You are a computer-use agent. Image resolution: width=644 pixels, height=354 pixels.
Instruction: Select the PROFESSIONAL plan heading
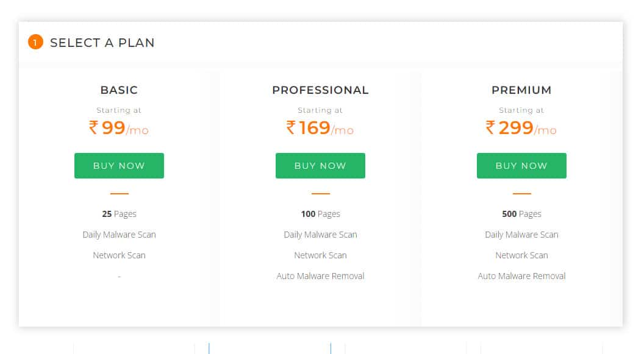320,90
